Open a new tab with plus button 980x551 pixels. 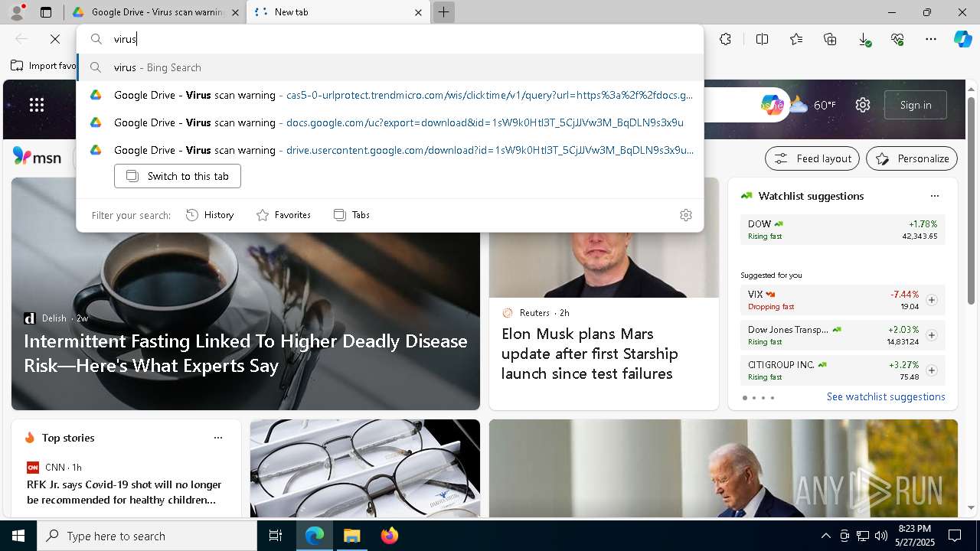click(443, 12)
